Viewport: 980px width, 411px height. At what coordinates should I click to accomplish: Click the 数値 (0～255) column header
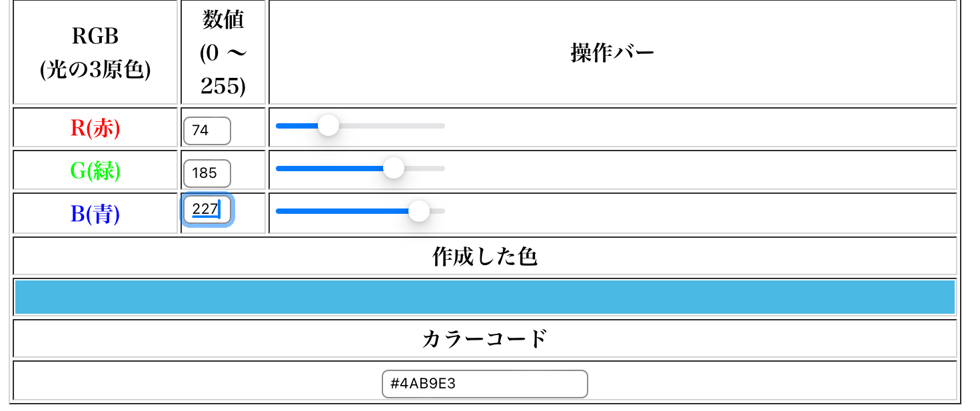click(223, 53)
